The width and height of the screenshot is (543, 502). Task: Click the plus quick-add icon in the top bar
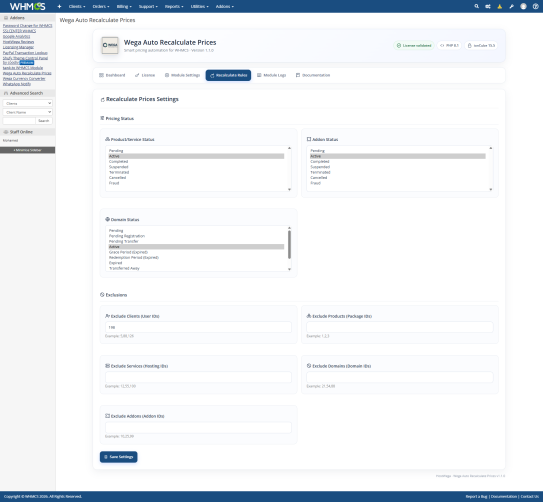click(x=59, y=6)
